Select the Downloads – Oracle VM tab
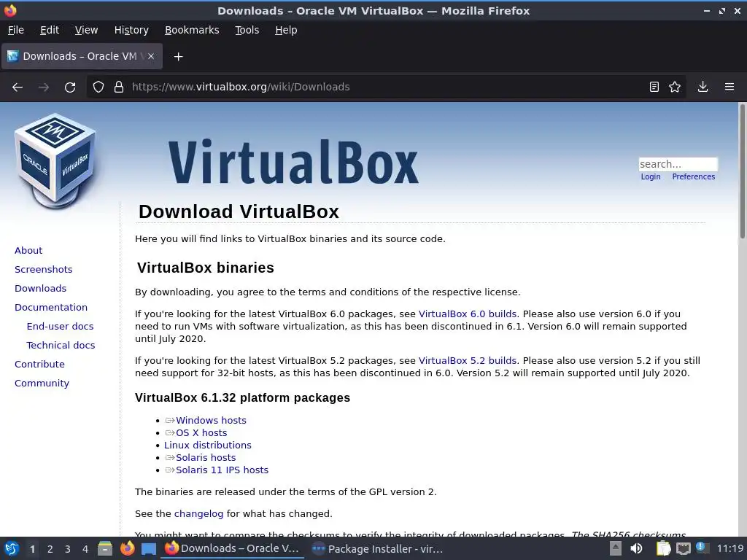The height and width of the screenshot is (560, 747). coord(82,56)
